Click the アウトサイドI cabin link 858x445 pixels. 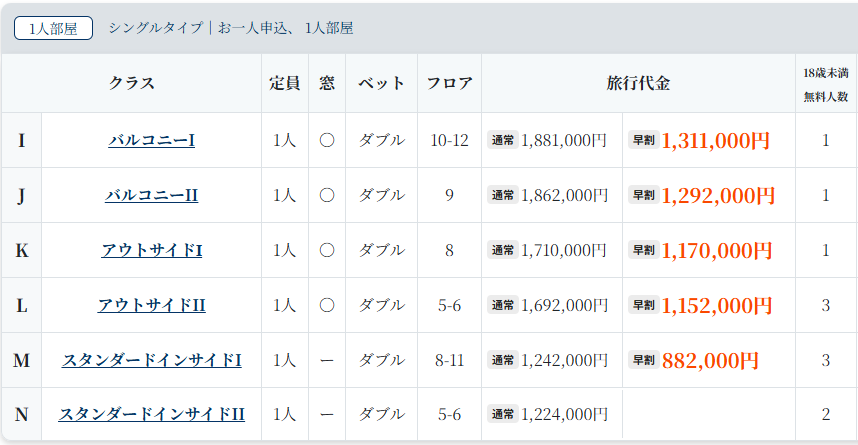[151, 250]
